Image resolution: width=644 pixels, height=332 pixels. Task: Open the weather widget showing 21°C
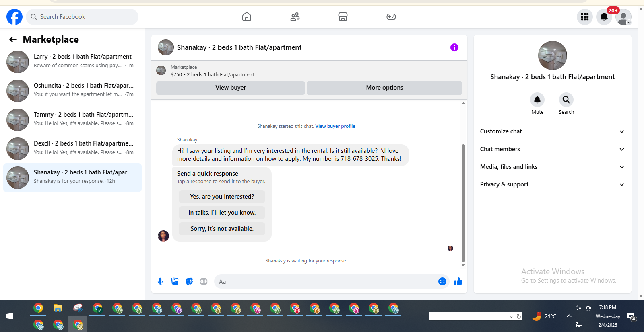[x=544, y=316]
